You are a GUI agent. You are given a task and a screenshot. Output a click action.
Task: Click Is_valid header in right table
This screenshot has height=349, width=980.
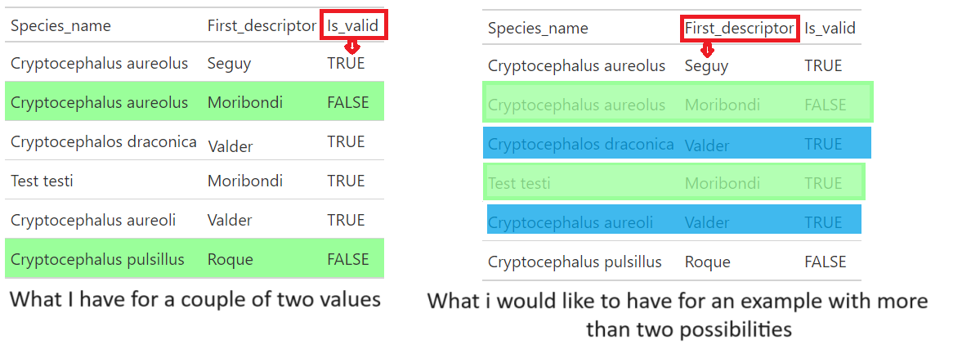[830, 28]
